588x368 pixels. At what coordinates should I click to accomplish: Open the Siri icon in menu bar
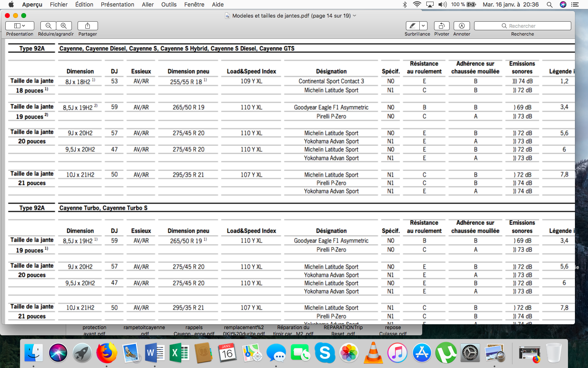click(563, 4)
